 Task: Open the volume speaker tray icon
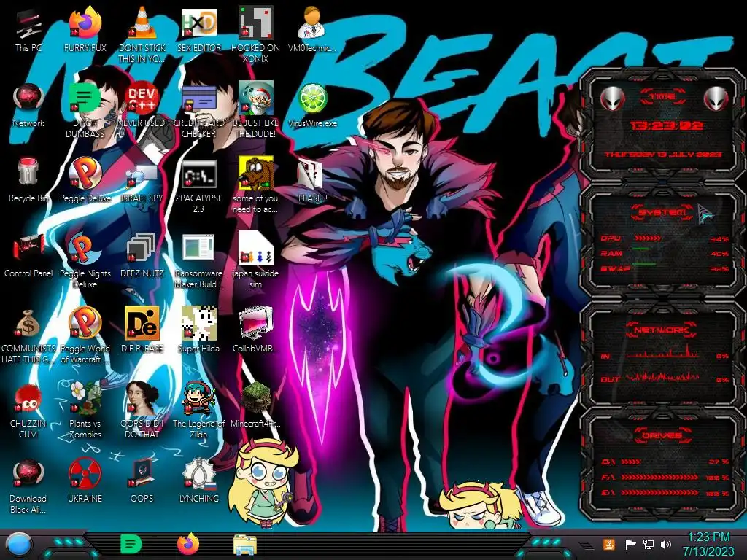click(x=666, y=544)
